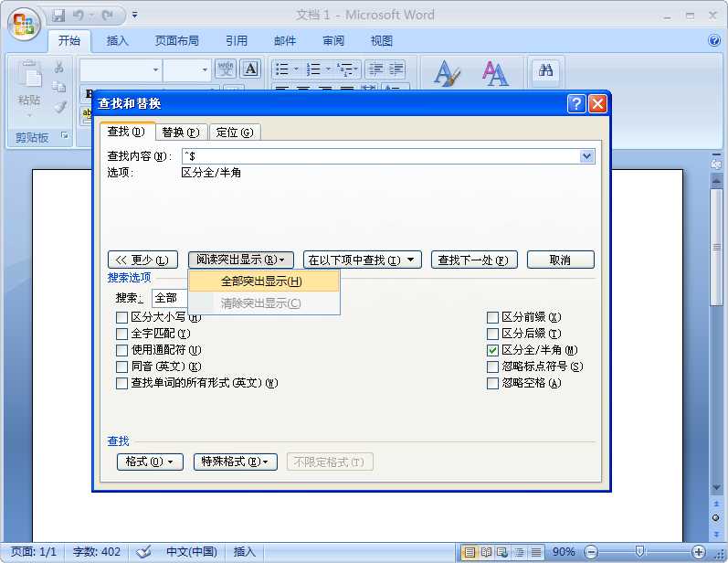This screenshot has height=563, width=728.
Task: Click the << 更少 button
Action: (142, 260)
